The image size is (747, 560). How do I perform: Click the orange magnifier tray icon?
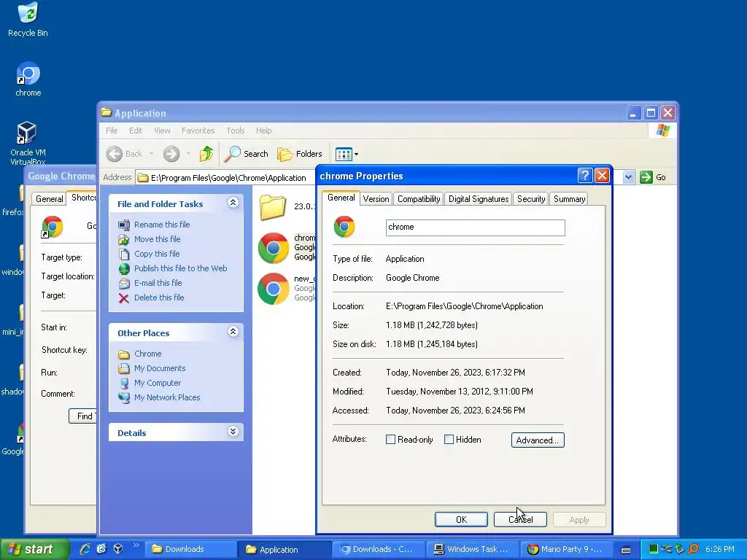point(693,549)
